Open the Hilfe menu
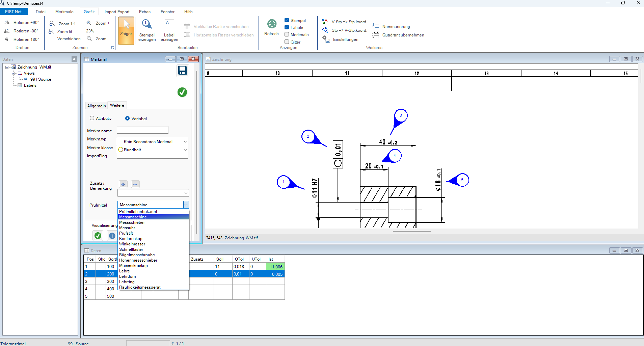 pyautogui.click(x=188, y=11)
